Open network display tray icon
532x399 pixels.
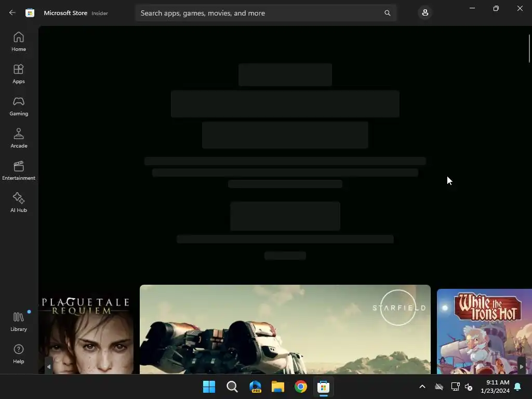(455, 387)
